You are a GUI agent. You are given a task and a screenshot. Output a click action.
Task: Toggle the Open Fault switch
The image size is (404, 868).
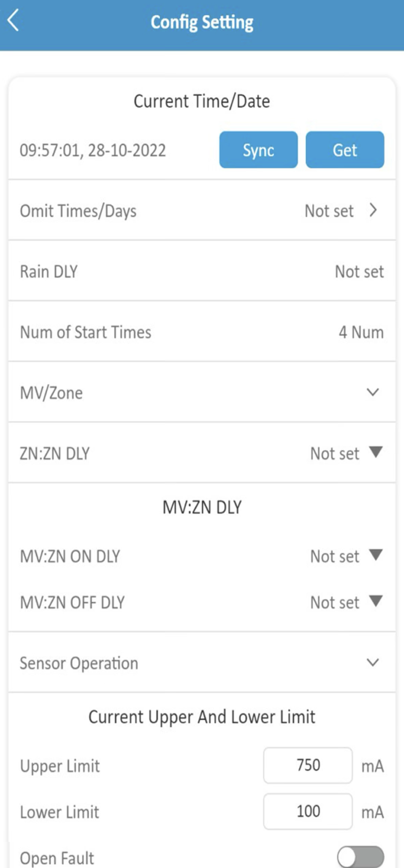(360, 857)
